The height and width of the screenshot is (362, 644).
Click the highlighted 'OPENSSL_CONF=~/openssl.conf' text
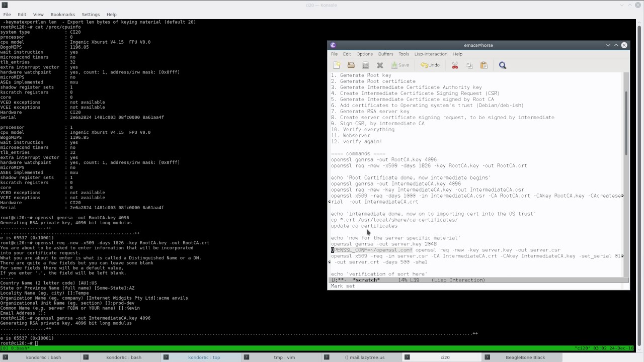[x=371, y=250]
